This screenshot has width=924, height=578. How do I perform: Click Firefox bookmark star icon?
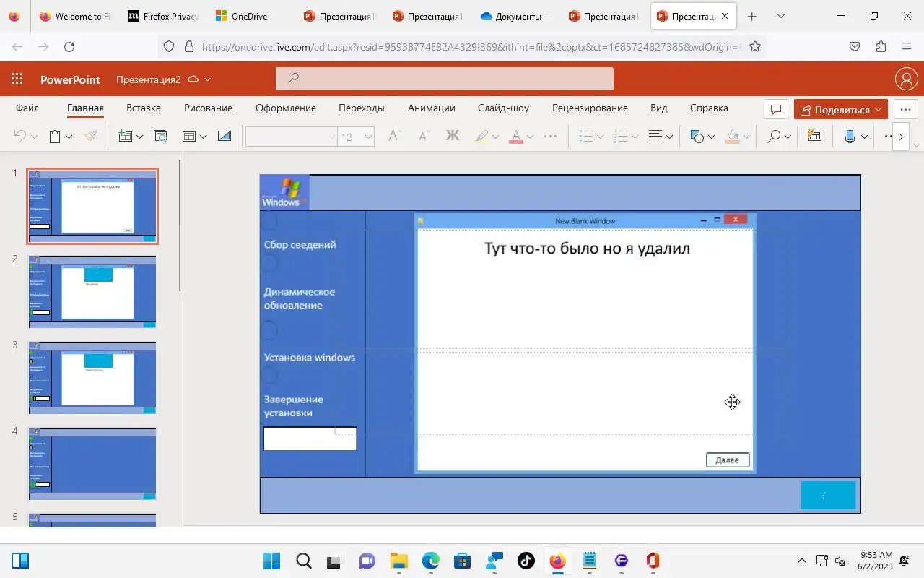click(x=755, y=46)
